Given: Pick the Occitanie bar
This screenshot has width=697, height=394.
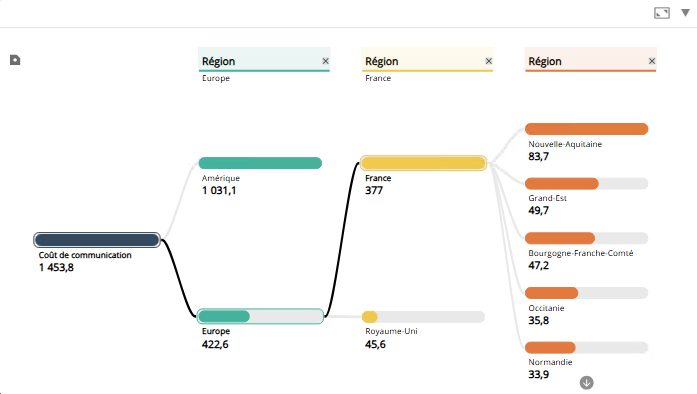Looking at the screenshot, I should point(586,293).
